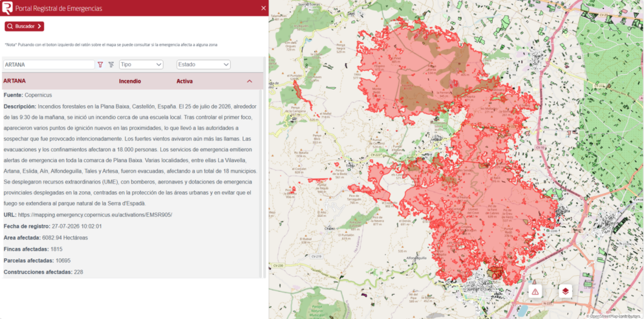Click the magnifier icon in Buscador
Viewport: 644px width, 319px height.
click(10, 26)
